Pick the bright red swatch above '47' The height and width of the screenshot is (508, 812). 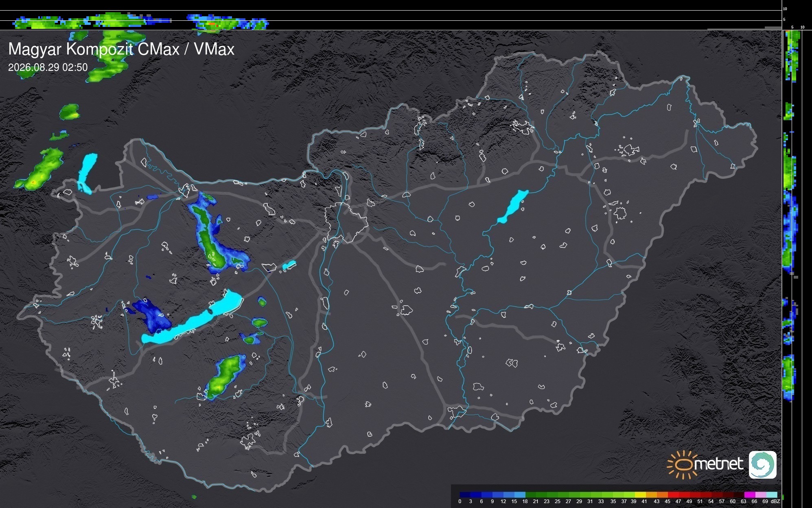coord(673,495)
